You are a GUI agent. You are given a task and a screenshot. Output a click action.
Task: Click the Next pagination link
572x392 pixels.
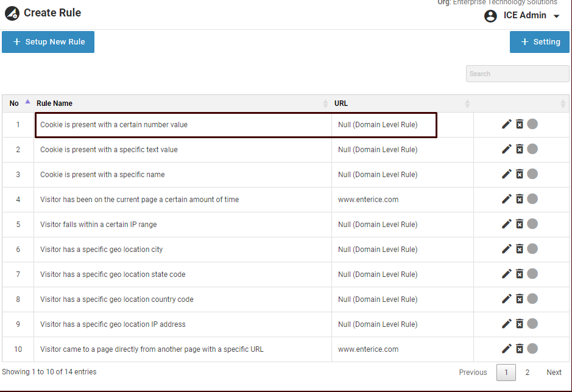coord(554,373)
